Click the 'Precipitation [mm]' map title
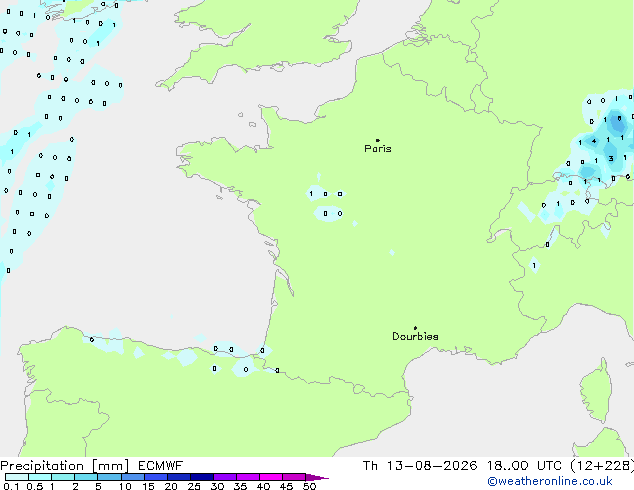The image size is (634, 490). [65, 466]
